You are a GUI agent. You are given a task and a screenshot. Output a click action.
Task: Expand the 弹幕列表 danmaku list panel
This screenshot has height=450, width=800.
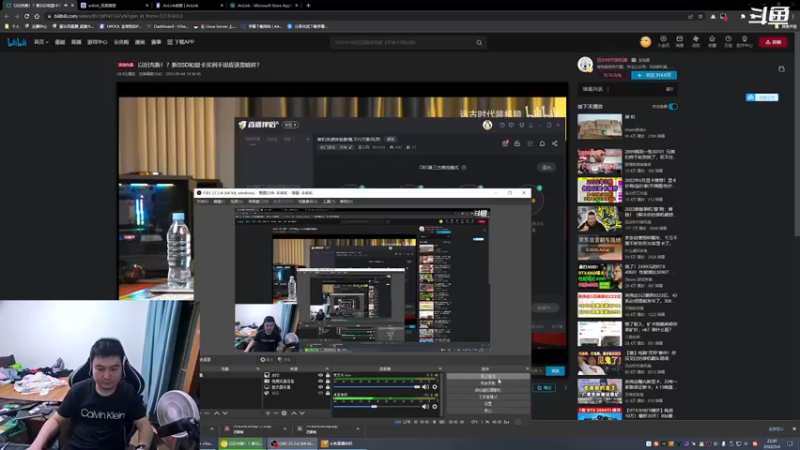click(628, 89)
